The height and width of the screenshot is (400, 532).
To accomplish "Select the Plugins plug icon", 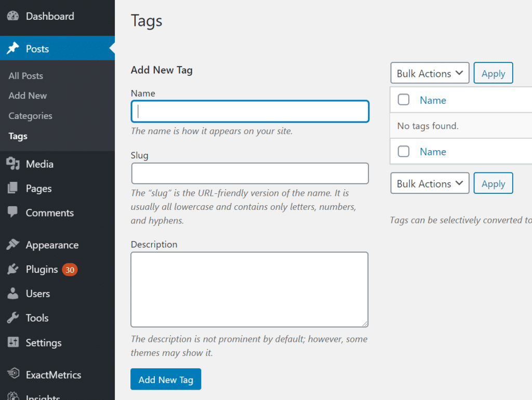I will coord(12,269).
